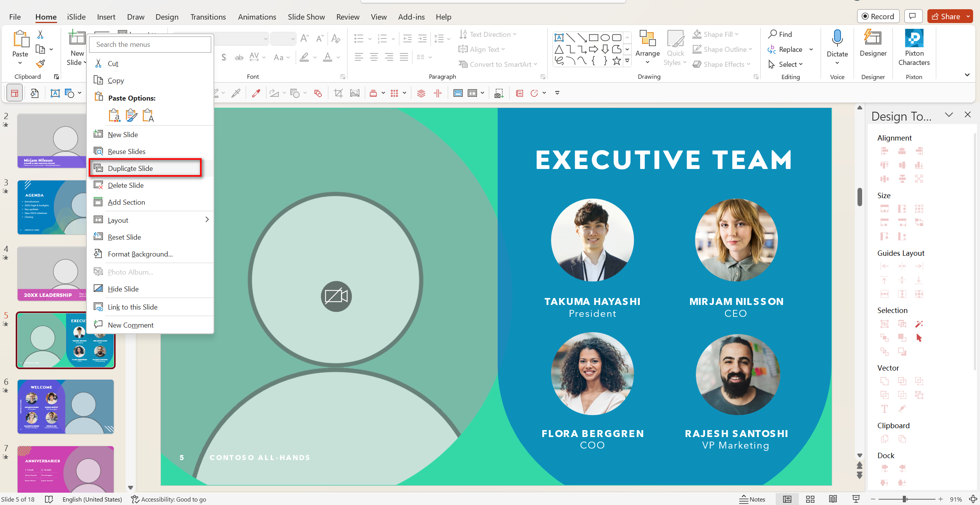Toggle Align Right paragraph alignment
The image size is (980, 505).
[x=389, y=57]
